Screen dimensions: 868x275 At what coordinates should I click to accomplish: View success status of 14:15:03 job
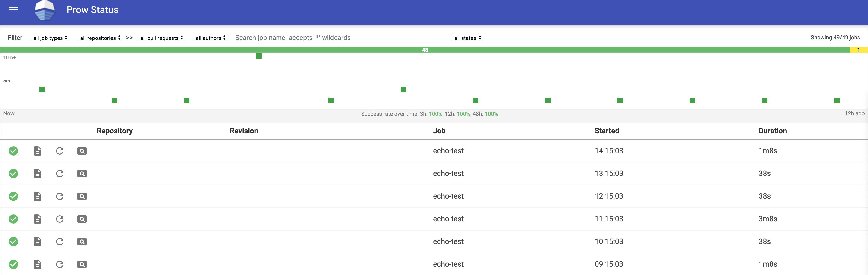(x=13, y=151)
